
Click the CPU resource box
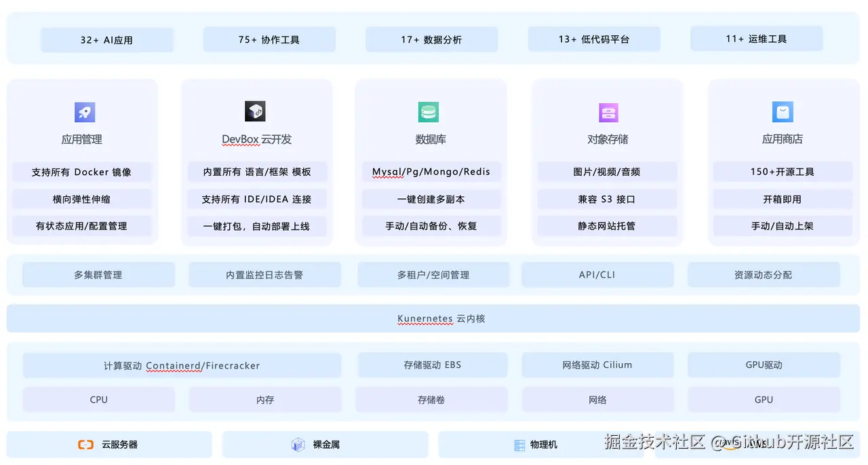pyautogui.click(x=99, y=400)
